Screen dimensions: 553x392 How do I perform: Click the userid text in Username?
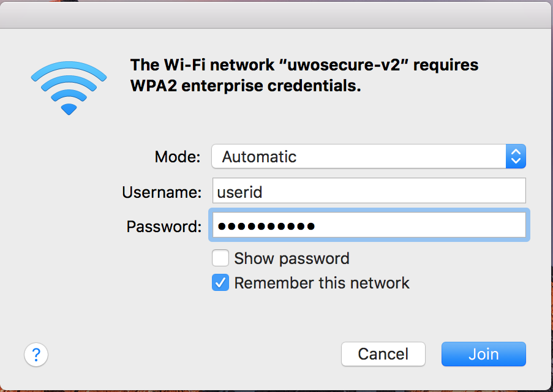239,192
